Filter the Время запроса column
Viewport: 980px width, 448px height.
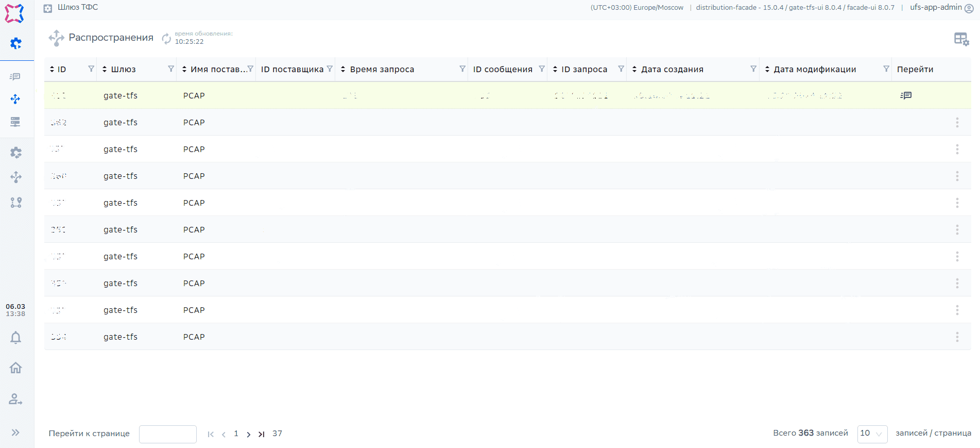pos(462,69)
